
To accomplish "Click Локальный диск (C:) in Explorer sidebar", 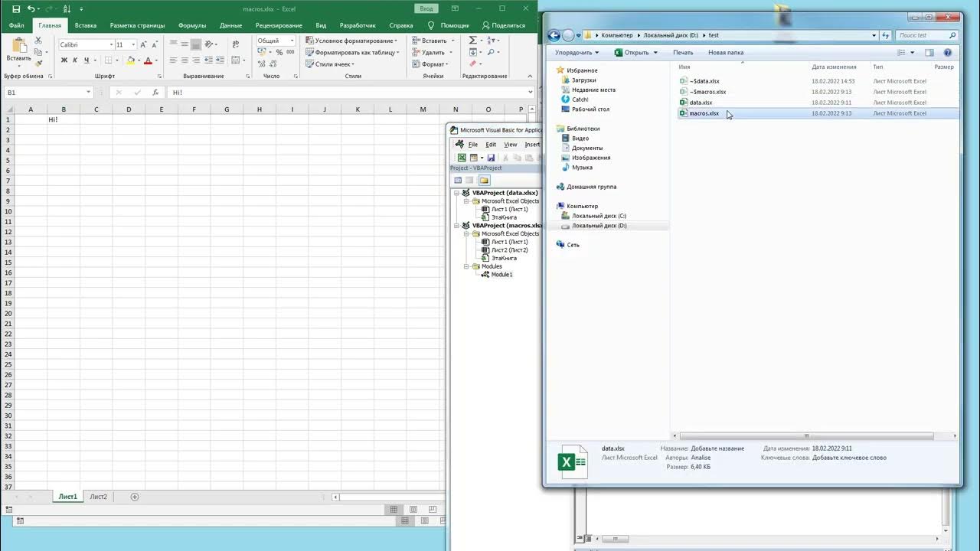I will [599, 216].
